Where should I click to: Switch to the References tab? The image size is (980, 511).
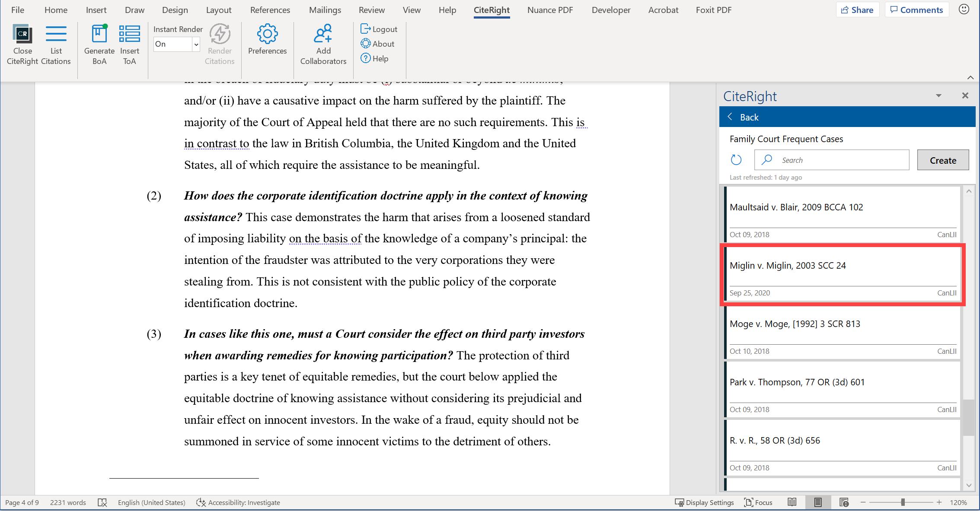pos(270,10)
